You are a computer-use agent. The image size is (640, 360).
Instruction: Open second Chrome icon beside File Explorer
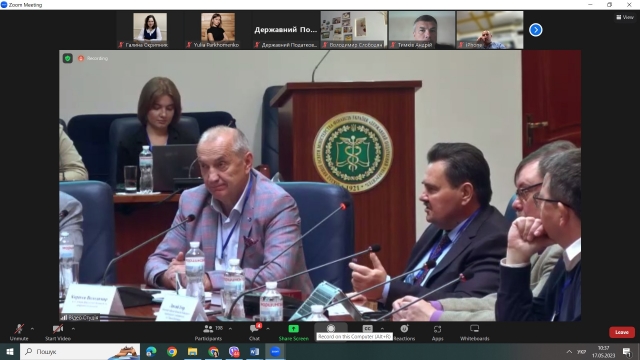(x=213, y=351)
